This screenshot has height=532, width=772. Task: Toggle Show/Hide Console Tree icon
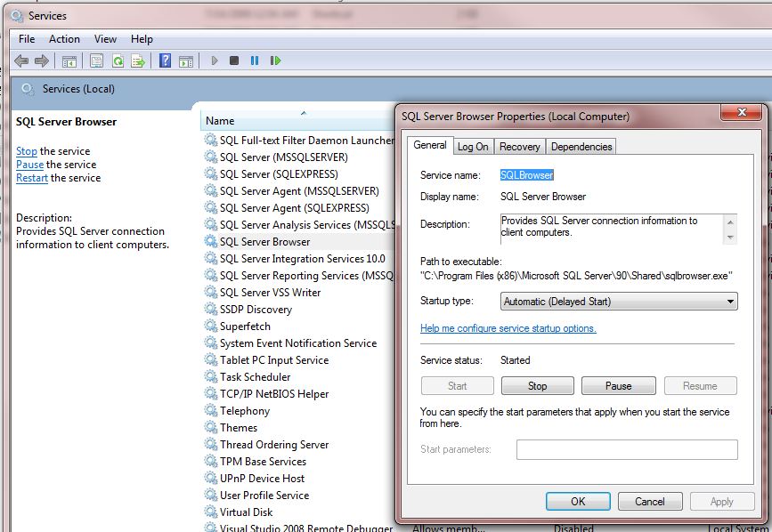tap(69, 61)
